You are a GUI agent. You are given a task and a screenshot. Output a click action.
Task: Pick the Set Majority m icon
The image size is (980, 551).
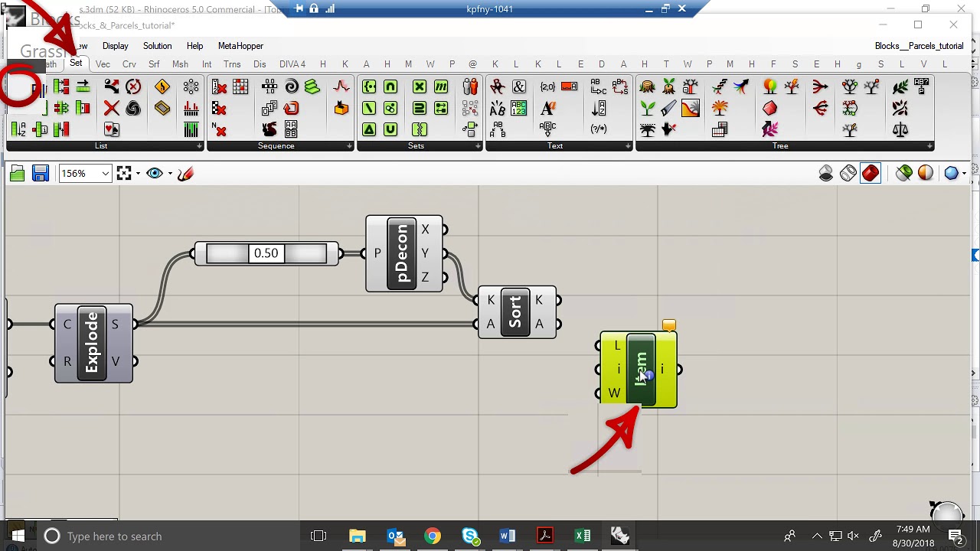(440, 86)
